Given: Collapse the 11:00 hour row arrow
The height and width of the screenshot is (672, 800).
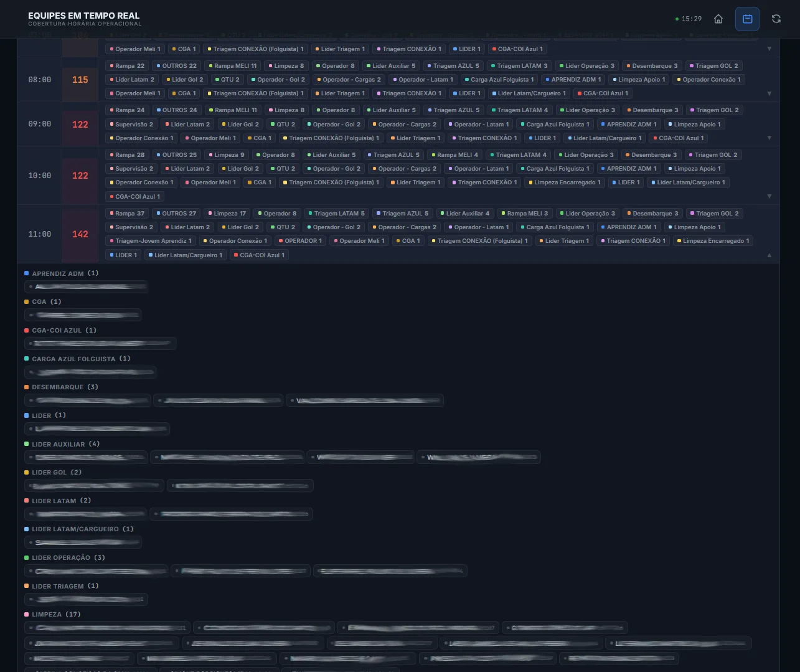Looking at the screenshot, I should 769,255.
